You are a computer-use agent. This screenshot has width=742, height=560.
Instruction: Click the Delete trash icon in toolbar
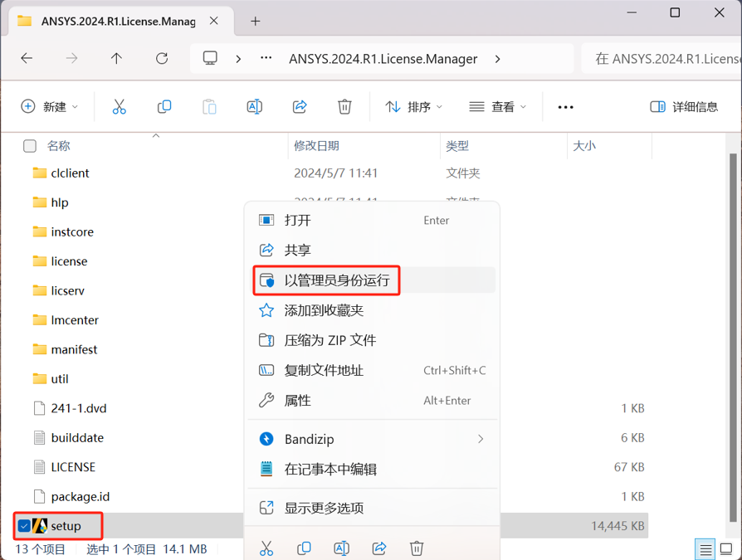point(344,107)
